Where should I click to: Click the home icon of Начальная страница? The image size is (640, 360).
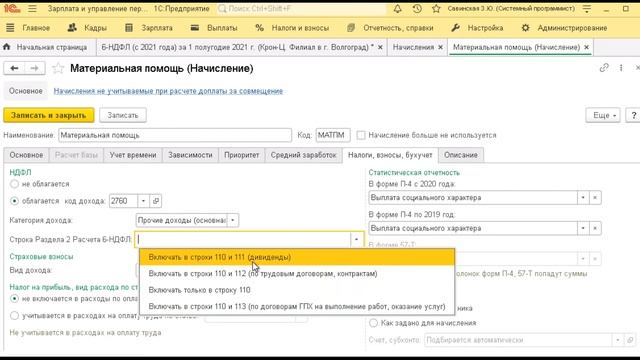coord(7,47)
